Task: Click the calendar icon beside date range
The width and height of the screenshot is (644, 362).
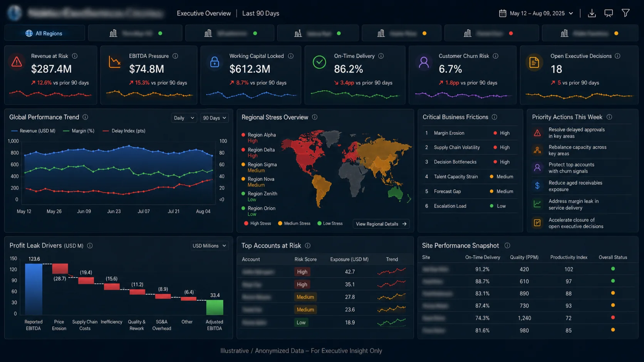Action: (503, 13)
